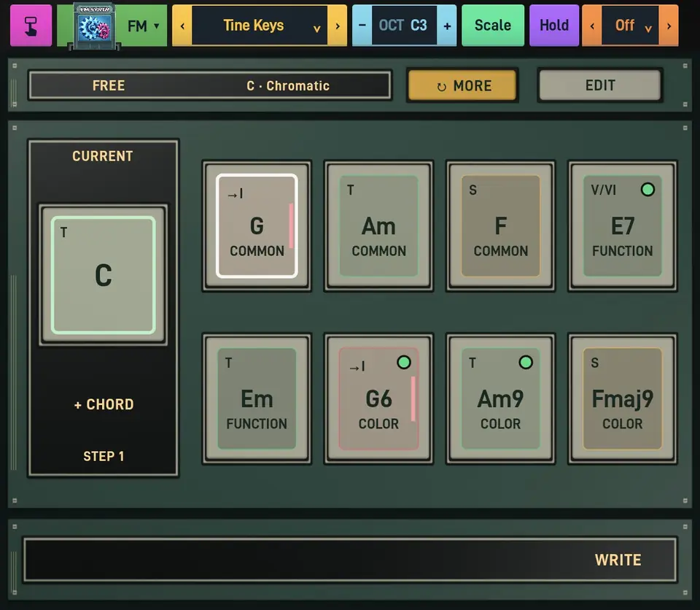Refresh suggestions with the MORE button
The image size is (700, 610).
click(462, 85)
